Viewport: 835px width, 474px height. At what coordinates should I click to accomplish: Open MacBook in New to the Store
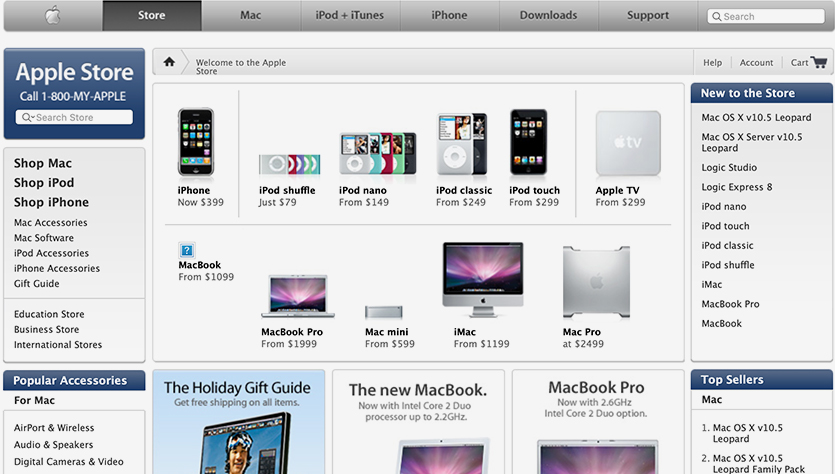pyautogui.click(x=722, y=324)
